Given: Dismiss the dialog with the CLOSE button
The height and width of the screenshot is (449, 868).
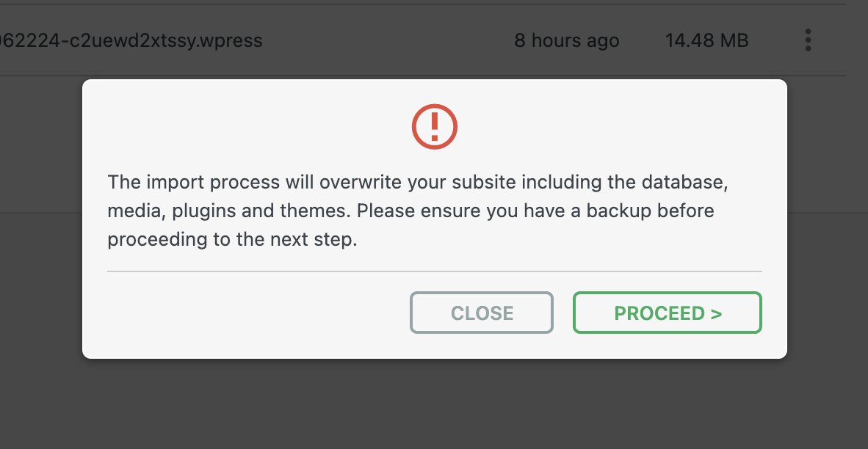Looking at the screenshot, I should 481,313.
